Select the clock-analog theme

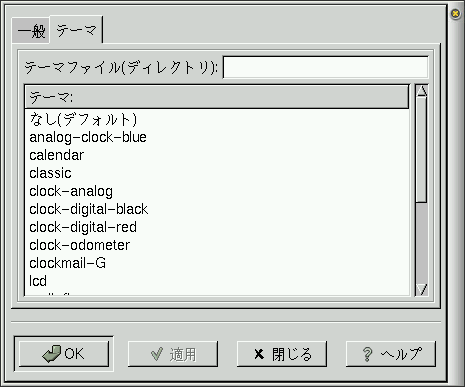point(217,191)
